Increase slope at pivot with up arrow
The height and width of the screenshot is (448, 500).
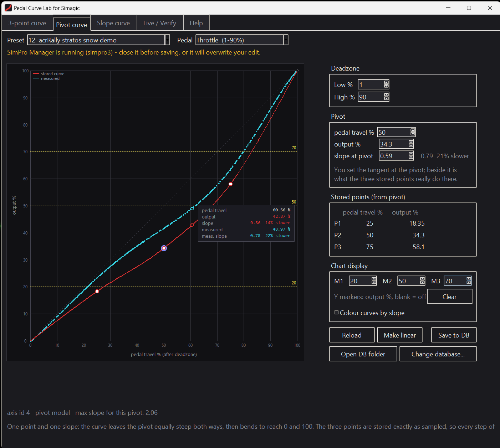[x=411, y=154]
